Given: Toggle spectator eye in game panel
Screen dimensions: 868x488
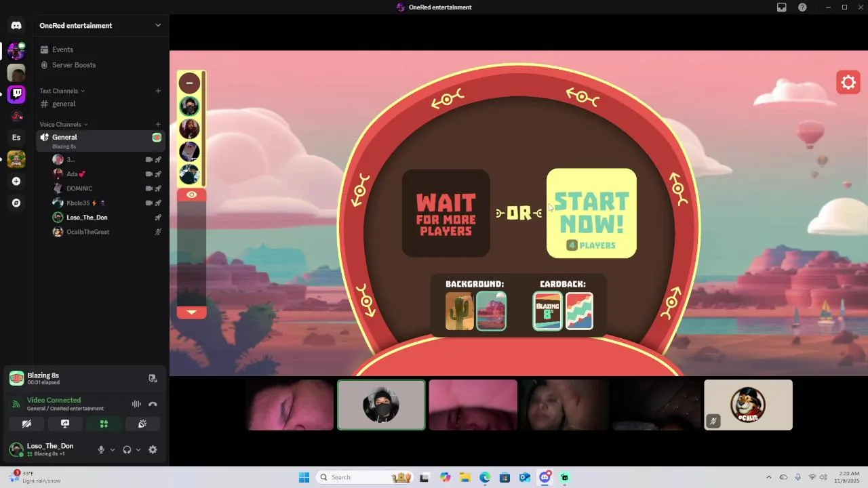Looking at the screenshot, I should pyautogui.click(x=191, y=195).
